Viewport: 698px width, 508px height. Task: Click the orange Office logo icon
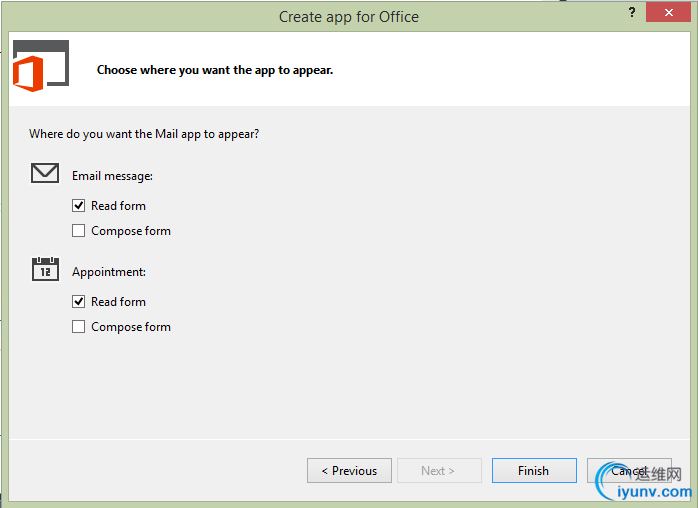tap(28, 73)
